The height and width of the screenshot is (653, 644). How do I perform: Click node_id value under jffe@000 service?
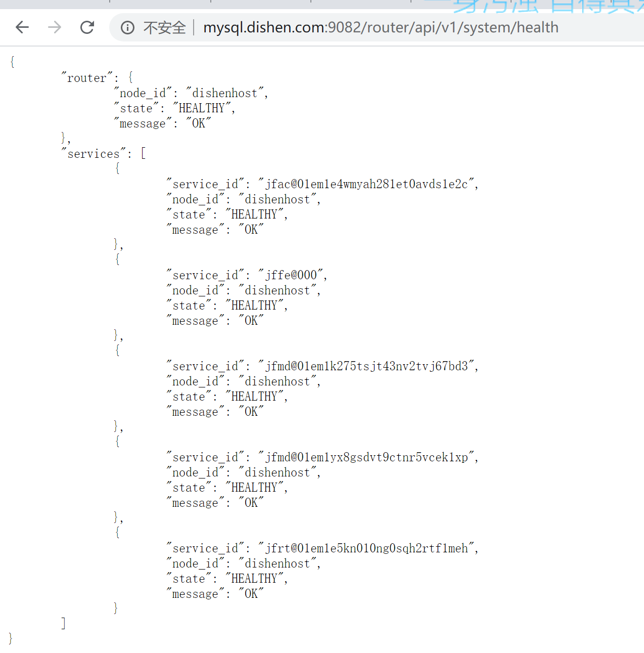point(278,290)
